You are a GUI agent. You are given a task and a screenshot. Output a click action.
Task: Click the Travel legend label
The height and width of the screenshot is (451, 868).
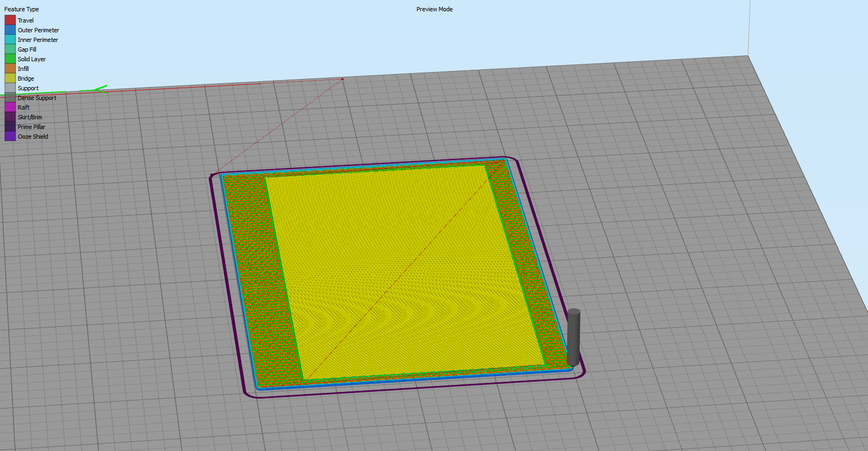click(26, 20)
